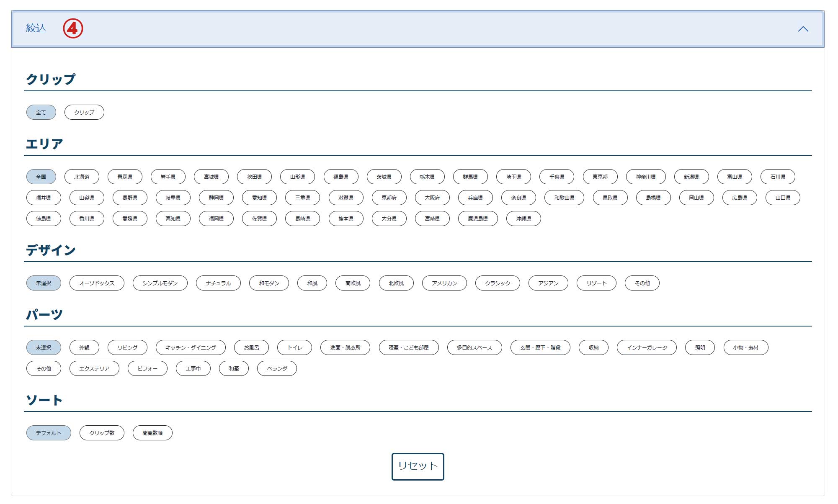The image size is (838, 504).
Task: Choose 北欧風 design filter
Action: pos(396,283)
